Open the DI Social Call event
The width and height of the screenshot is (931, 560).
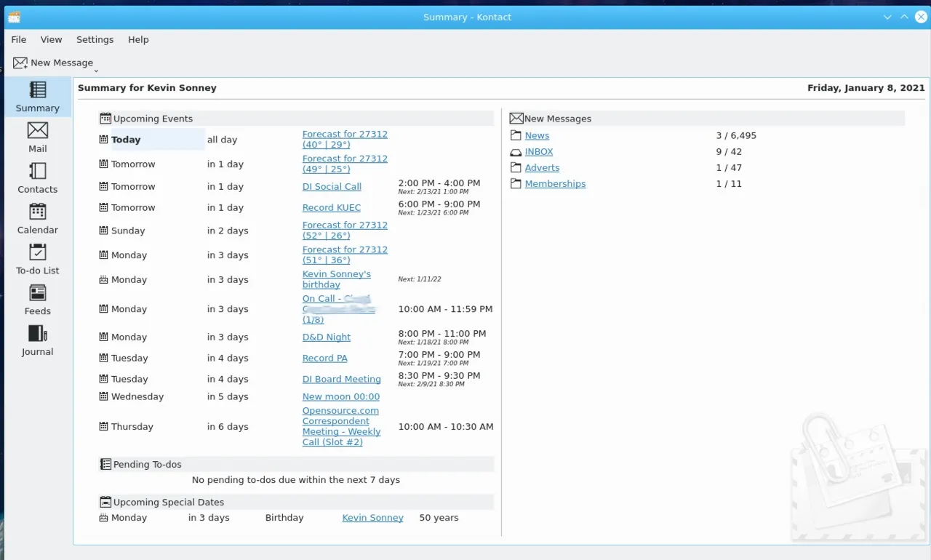click(x=332, y=186)
